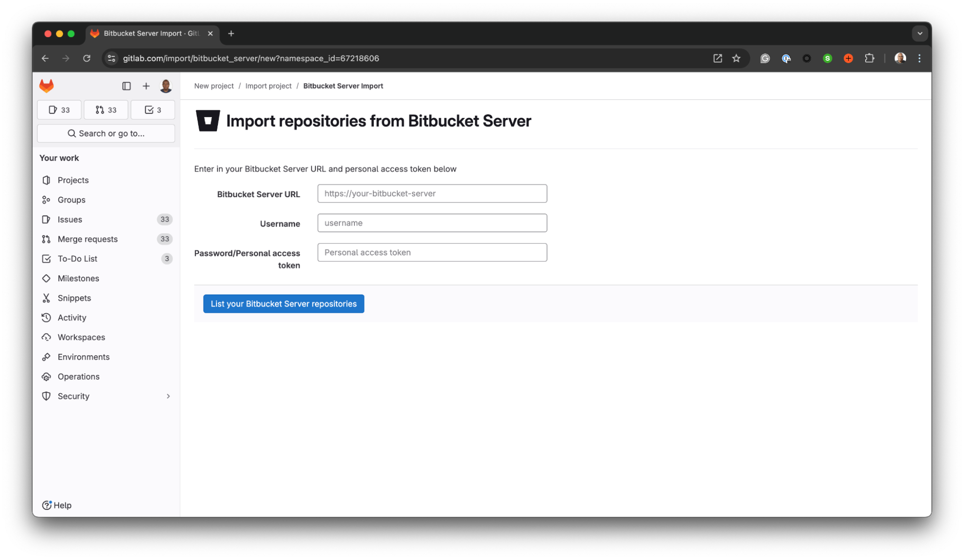964x560 pixels.
Task: Expand the Security section chevron
Action: 168,397
